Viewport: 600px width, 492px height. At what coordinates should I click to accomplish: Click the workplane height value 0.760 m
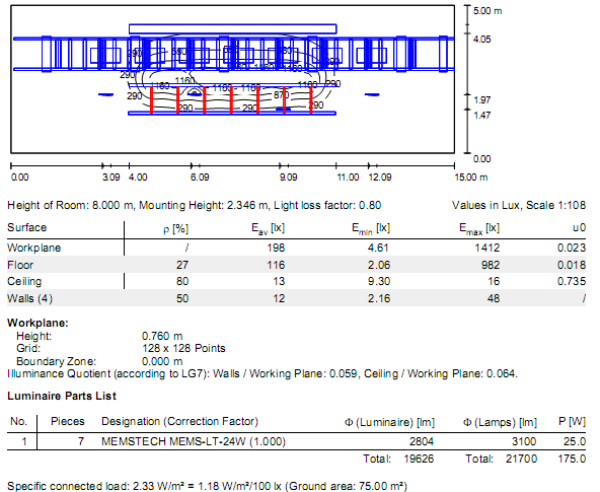pos(163,337)
